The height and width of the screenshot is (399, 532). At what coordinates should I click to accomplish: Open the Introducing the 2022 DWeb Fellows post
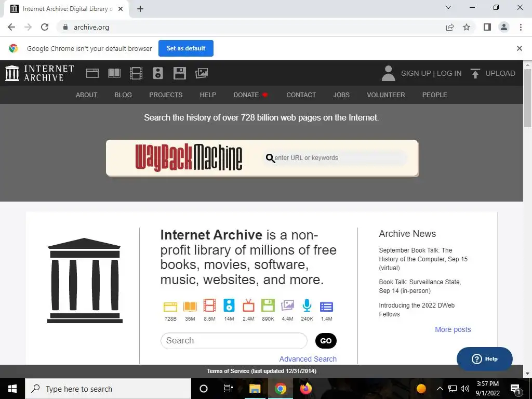point(417,310)
